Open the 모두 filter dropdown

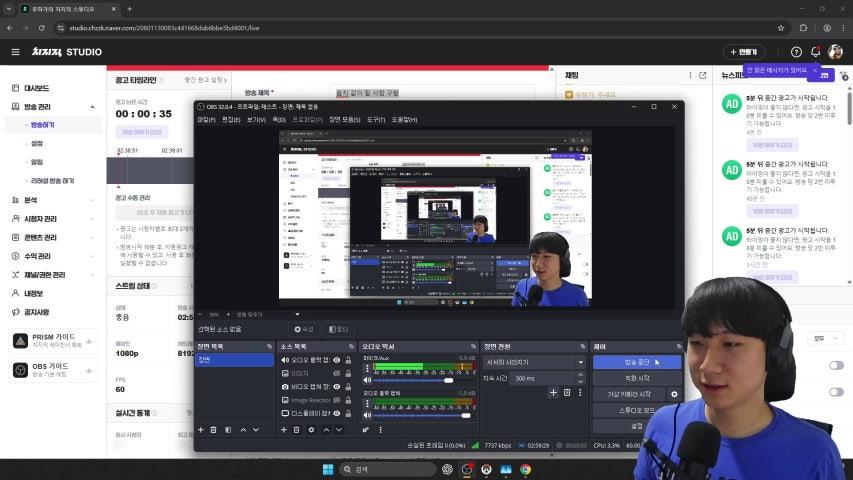(x=825, y=339)
